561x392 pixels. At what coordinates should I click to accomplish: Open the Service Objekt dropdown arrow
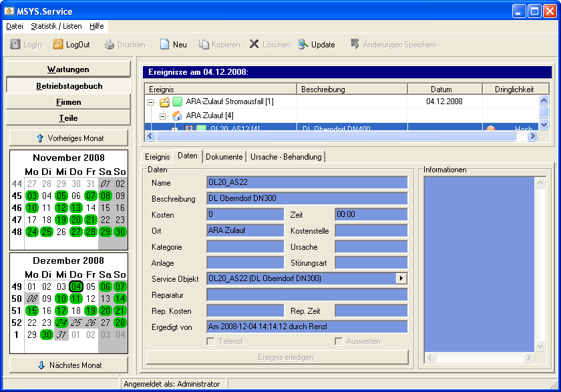[401, 278]
